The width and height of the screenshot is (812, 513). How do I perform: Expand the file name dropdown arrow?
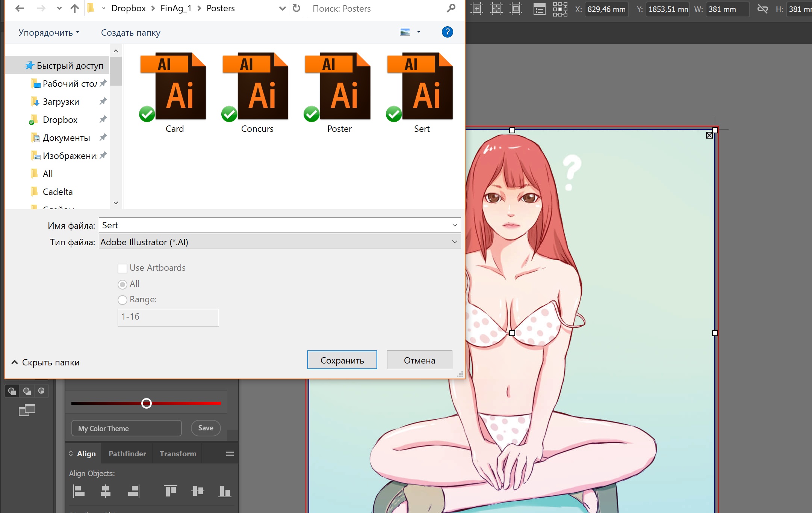[x=455, y=225]
